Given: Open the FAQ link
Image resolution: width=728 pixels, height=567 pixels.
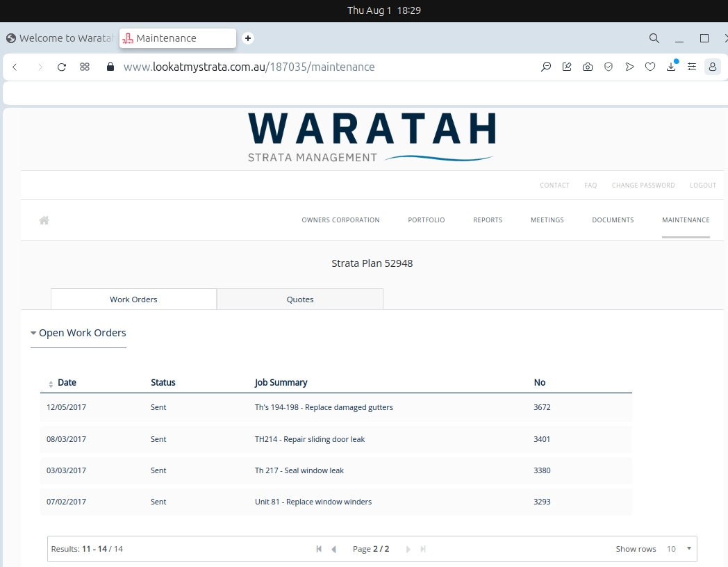Looking at the screenshot, I should click(590, 186).
